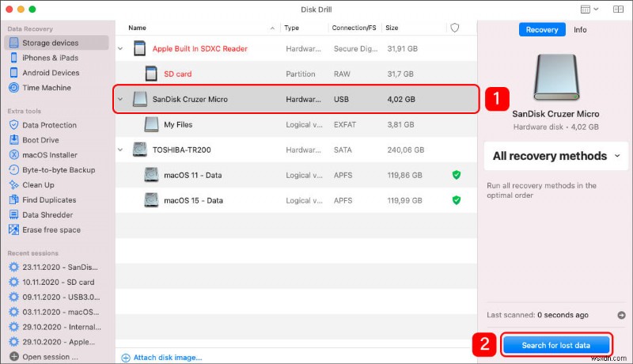Click the macOS 15 - Data protection shield

coord(457,200)
